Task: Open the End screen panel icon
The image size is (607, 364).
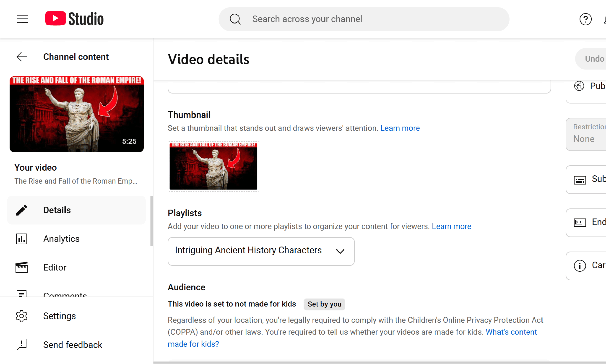Action: 580,222
